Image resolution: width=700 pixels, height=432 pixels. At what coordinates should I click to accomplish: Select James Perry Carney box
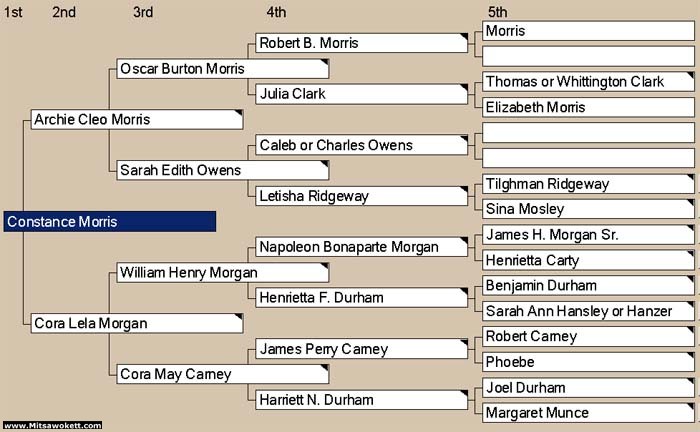pyautogui.click(x=362, y=349)
